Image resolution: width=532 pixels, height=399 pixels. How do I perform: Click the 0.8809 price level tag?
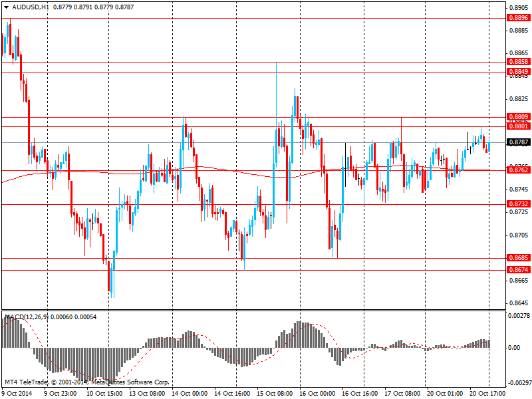point(518,117)
